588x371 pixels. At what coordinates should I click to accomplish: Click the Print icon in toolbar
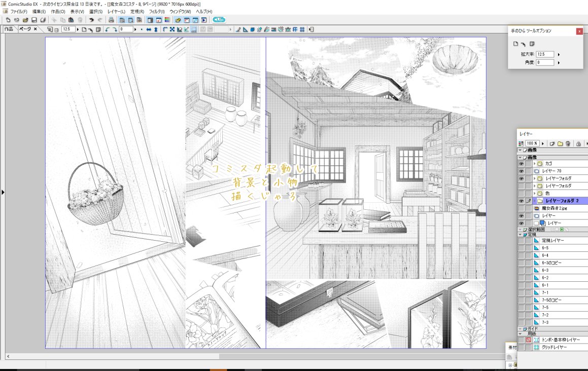(x=111, y=20)
